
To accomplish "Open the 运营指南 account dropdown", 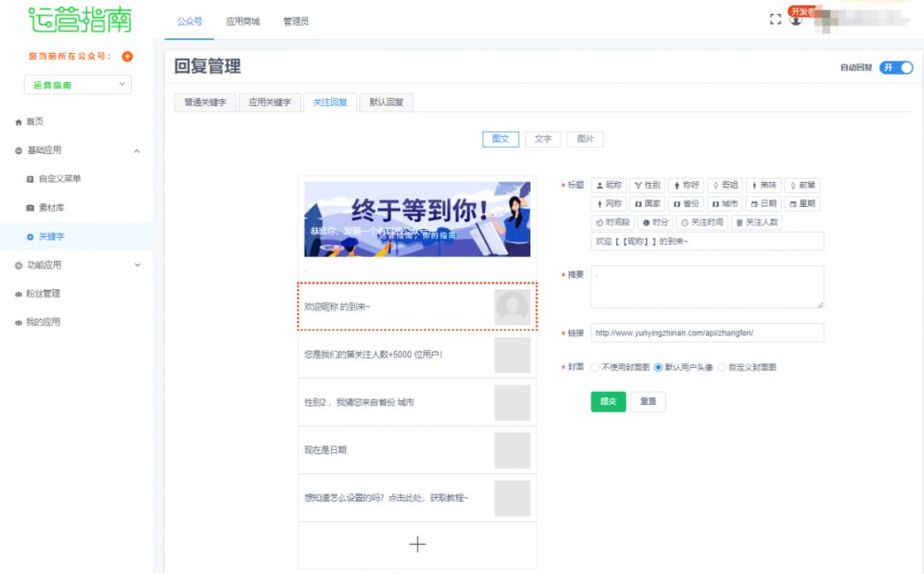I will (77, 85).
